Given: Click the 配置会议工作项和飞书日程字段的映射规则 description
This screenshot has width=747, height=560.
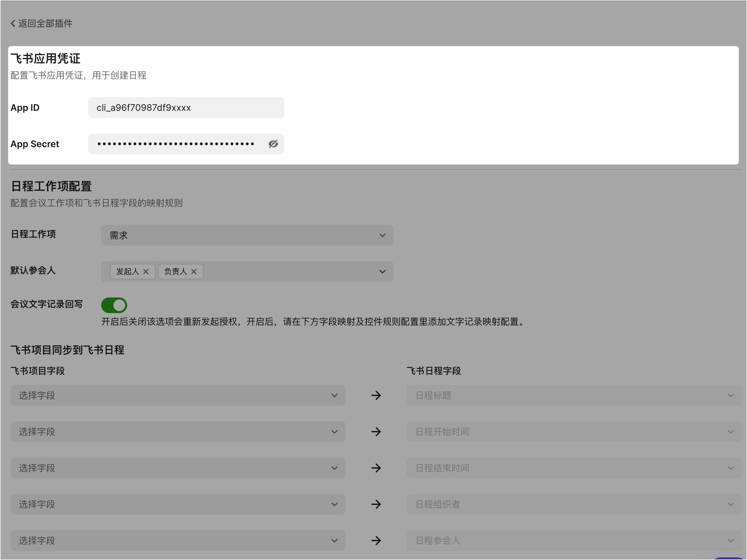Looking at the screenshot, I should pos(97,203).
